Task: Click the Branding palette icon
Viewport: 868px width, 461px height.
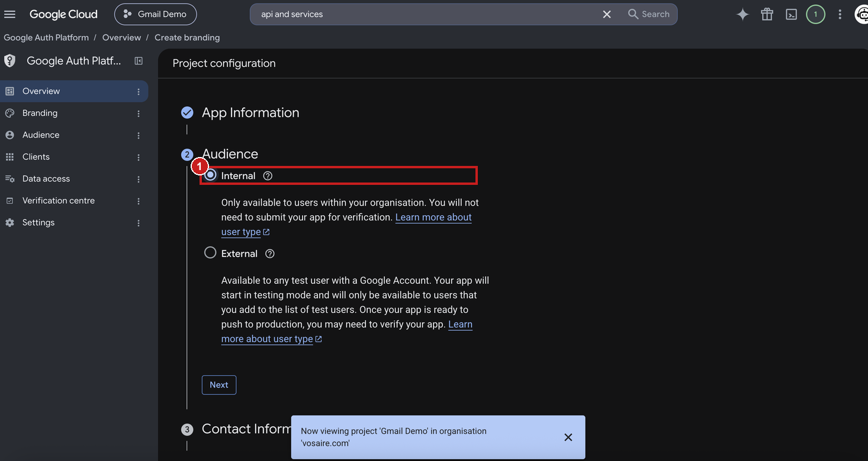Action: point(9,113)
